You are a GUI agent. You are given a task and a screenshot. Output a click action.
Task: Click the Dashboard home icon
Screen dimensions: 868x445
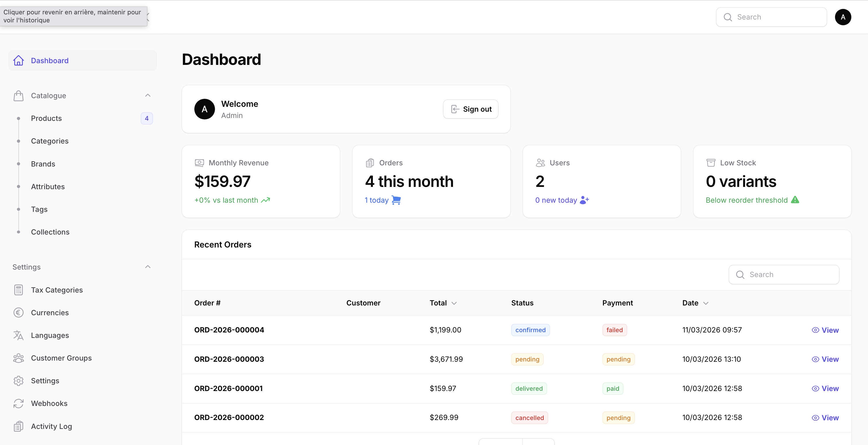tap(19, 61)
